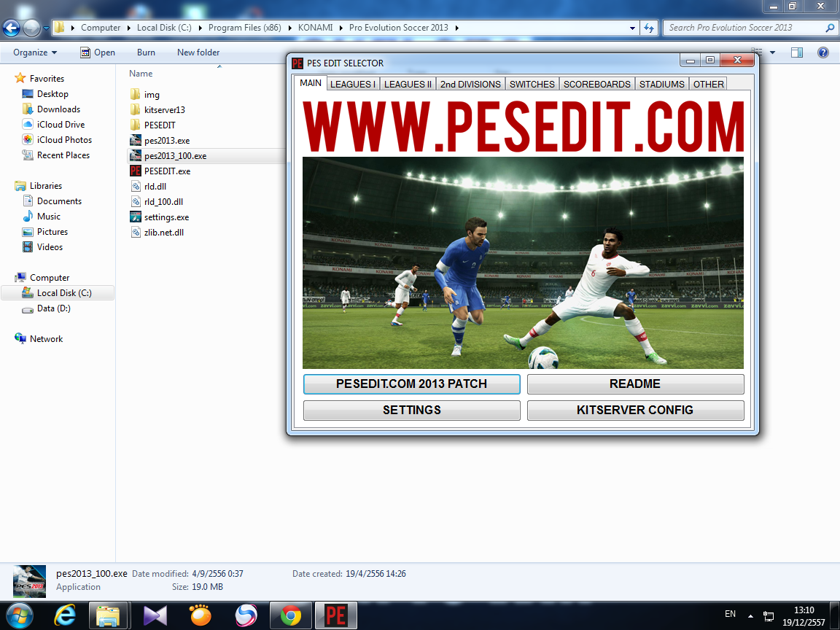840x630 pixels.
Task: Click the Explorer forward arrow button
Action: point(31,28)
